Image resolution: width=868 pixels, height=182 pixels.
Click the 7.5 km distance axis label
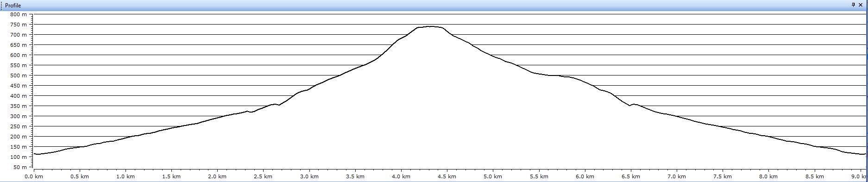(x=722, y=176)
